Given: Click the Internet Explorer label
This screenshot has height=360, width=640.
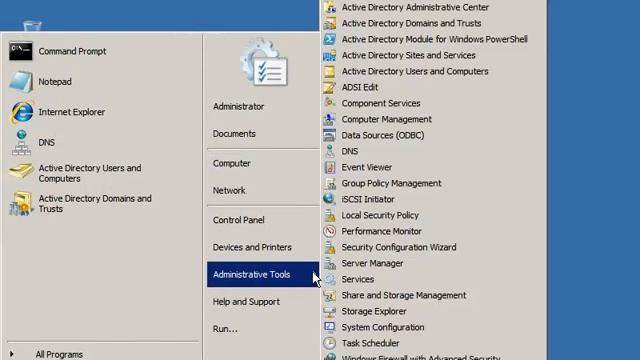Looking at the screenshot, I should (x=71, y=112).
